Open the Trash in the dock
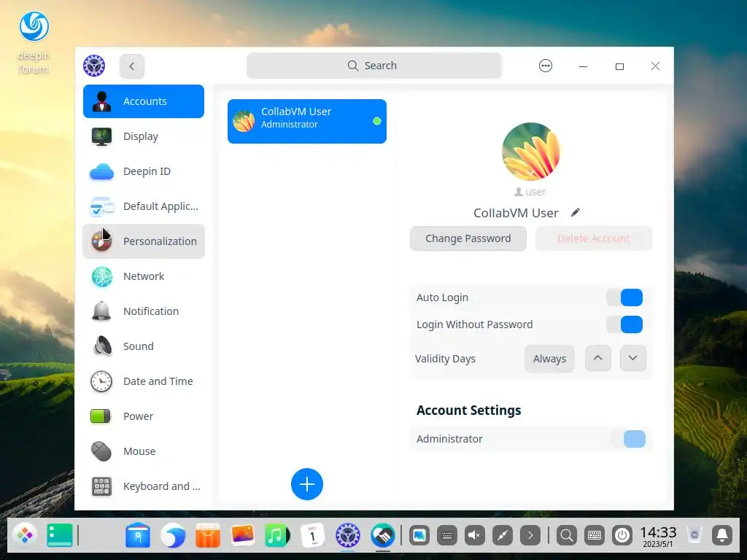Screen dimensions: 747x560 694,535
